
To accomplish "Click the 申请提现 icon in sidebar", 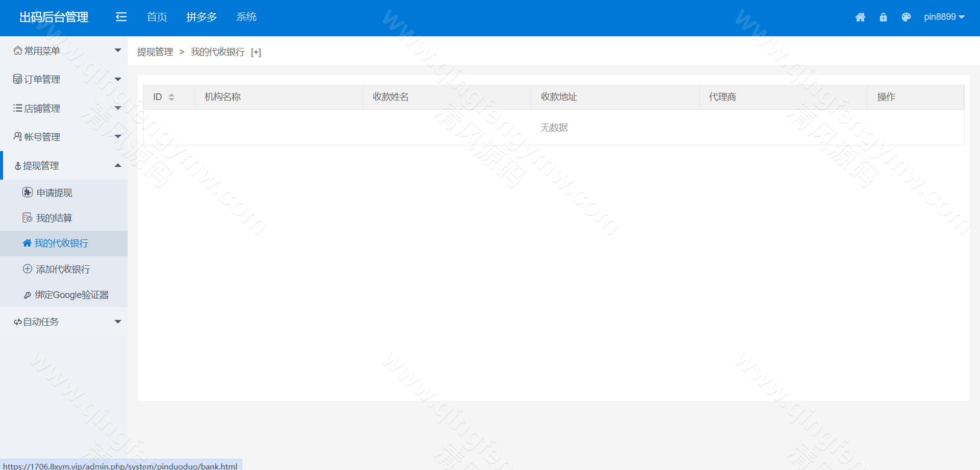I will (x=28, y=192).
